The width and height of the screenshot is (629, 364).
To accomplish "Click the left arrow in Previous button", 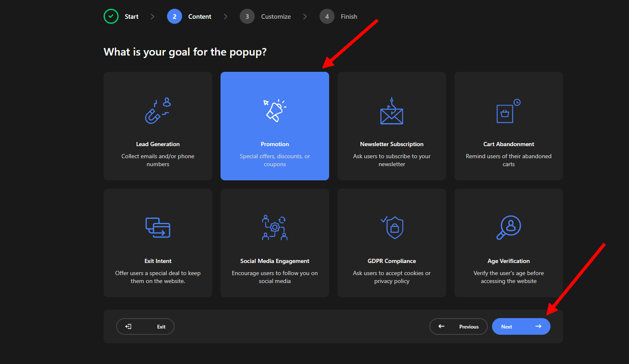I will (x=441, y=326).
